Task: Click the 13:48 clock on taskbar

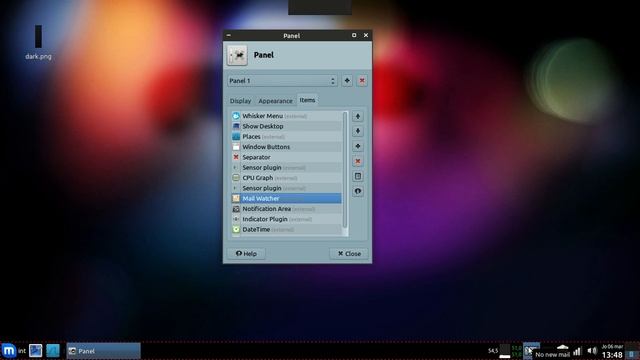Action: tap(612, 355)
